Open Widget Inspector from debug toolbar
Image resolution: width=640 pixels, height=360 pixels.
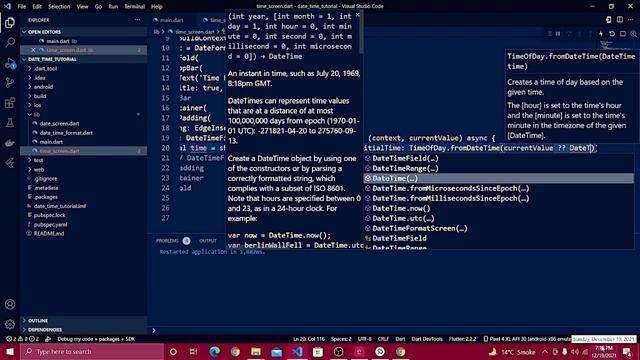click(x=633, y=34)
